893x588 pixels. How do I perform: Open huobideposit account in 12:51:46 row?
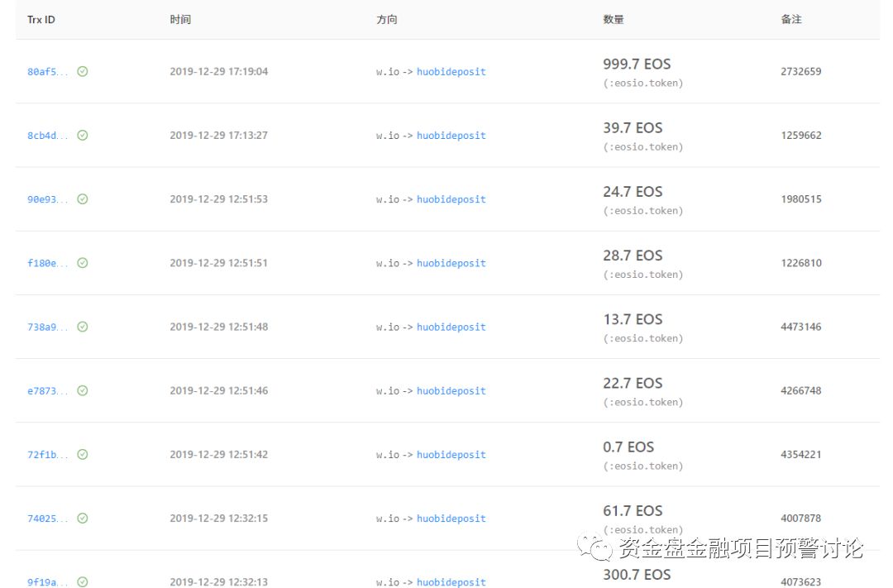[451, 391]
